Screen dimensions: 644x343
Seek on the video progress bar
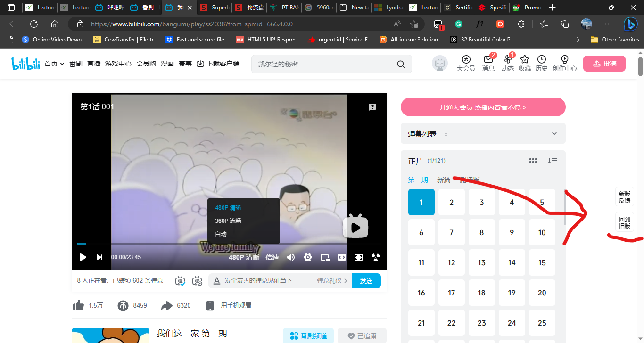click(x=229, y=244)
